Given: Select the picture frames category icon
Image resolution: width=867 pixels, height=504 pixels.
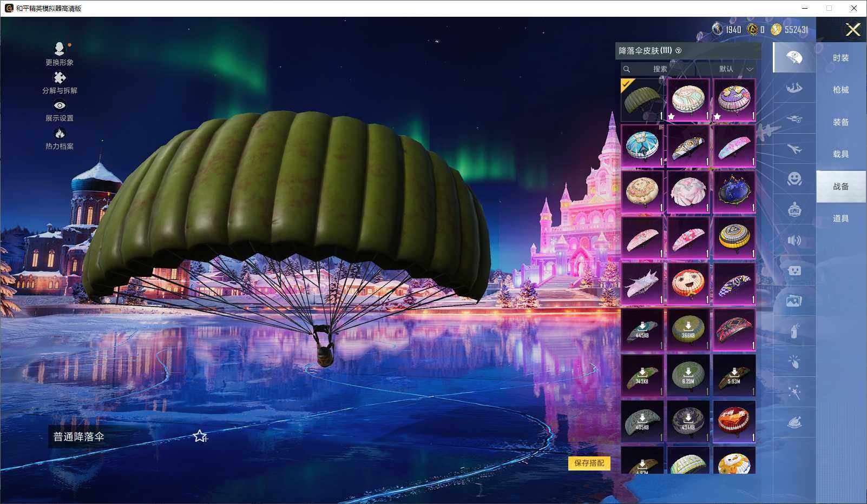Looking at the screenshot, I should [794, 301].
